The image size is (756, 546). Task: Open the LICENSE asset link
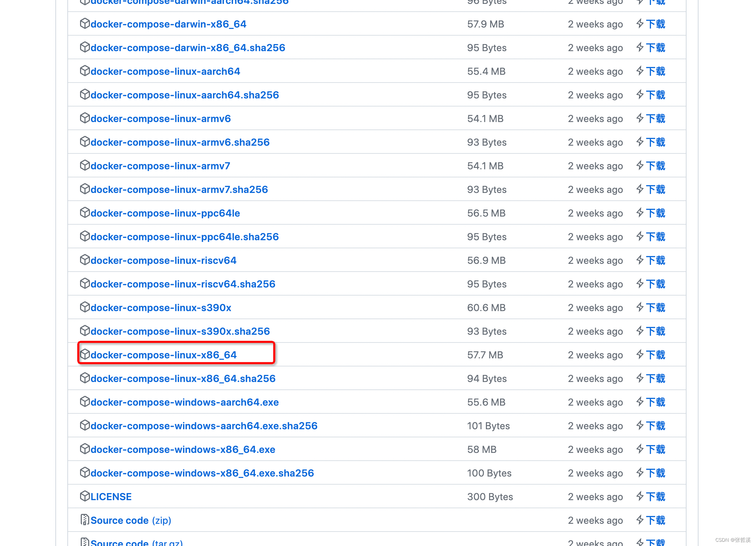click(x=111, y=497)
